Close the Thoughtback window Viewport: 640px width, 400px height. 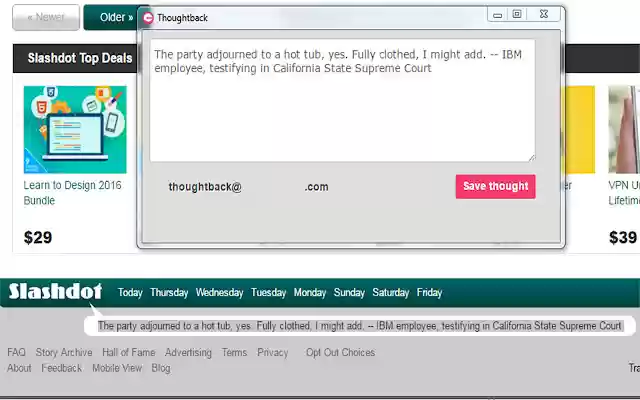tap(544, 14)
